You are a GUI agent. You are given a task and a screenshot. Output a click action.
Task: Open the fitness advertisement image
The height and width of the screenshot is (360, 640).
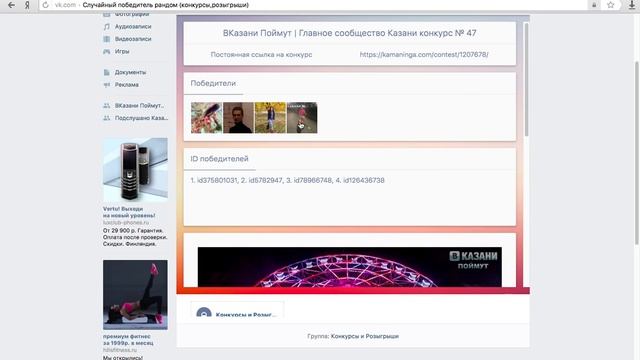135,295
